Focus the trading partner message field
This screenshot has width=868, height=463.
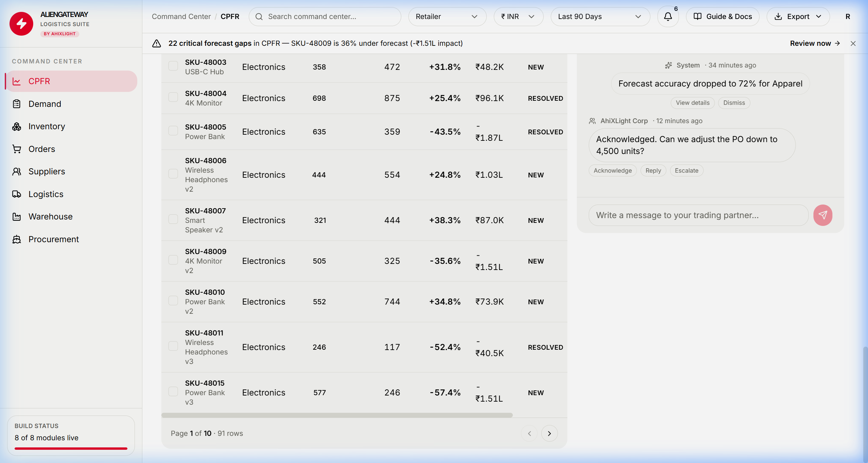point(698,215)
